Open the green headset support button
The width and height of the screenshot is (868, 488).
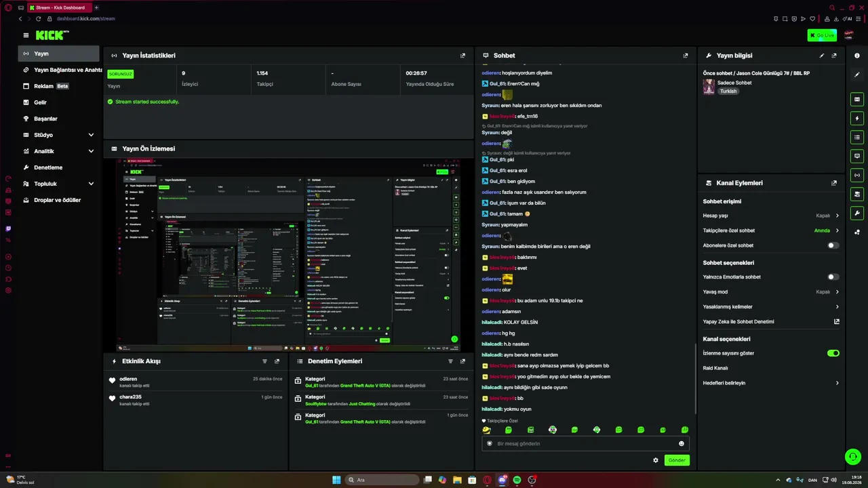[852, 457]
